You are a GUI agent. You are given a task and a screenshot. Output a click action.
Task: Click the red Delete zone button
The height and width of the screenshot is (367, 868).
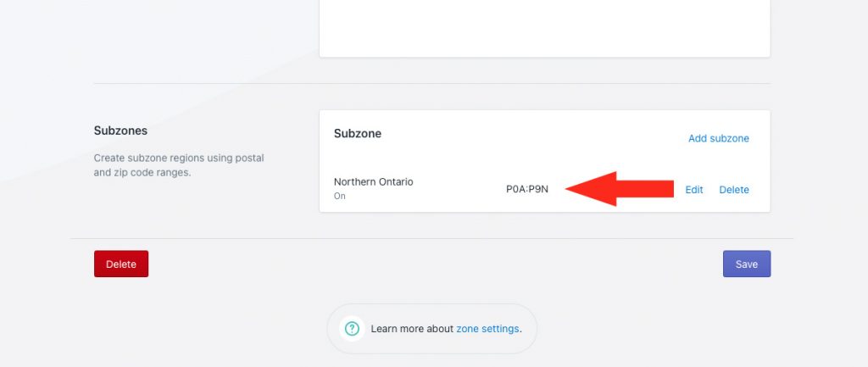[121, 264]
